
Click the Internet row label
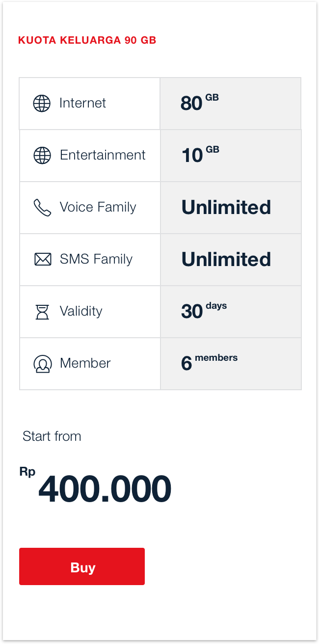coord(82,103)
